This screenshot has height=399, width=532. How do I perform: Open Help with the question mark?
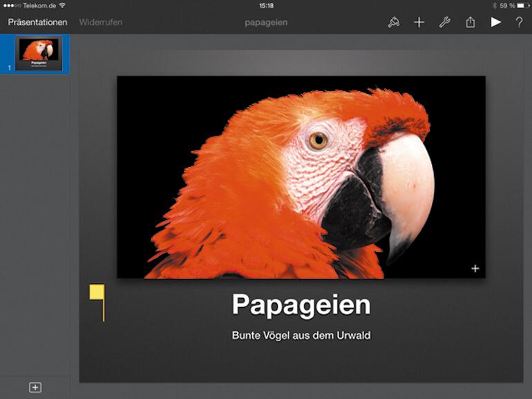pyautogui.click(x=519, y=22)
